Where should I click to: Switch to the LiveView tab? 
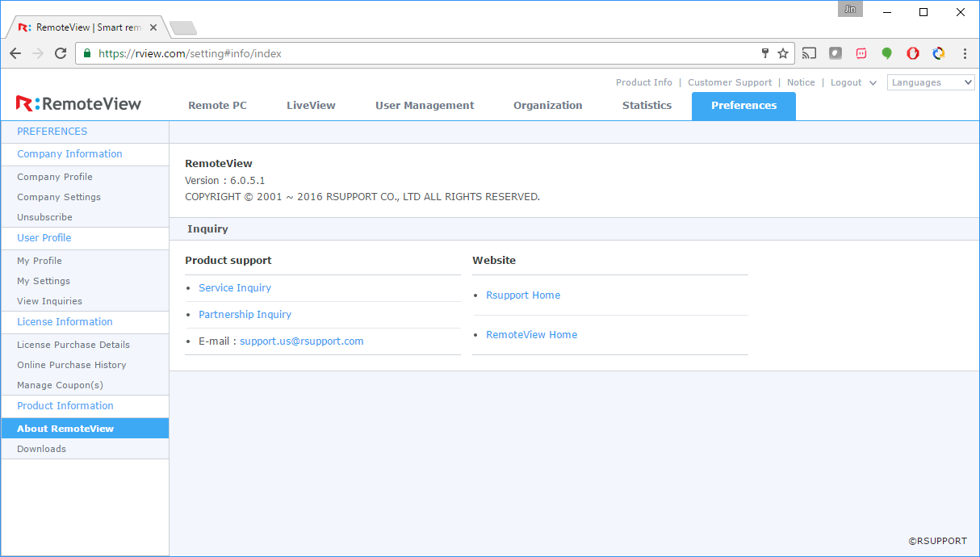(311, 106)
